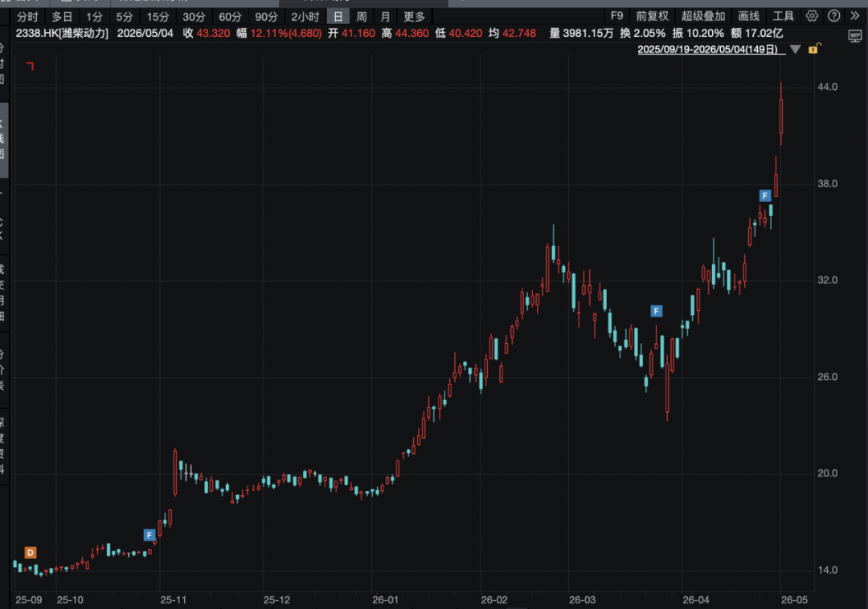Click the 44.0 price axis label
The image size is (868, 609).
point(827,87)
